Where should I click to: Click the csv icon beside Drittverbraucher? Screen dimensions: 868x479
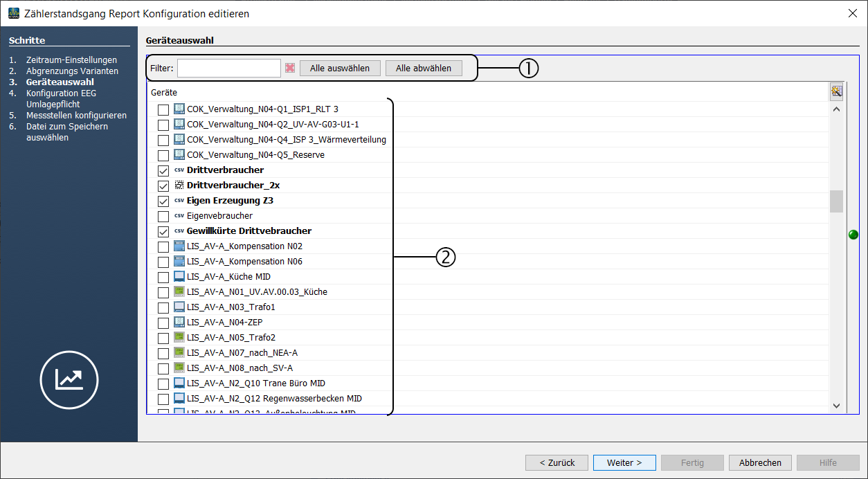coord(179,170)
